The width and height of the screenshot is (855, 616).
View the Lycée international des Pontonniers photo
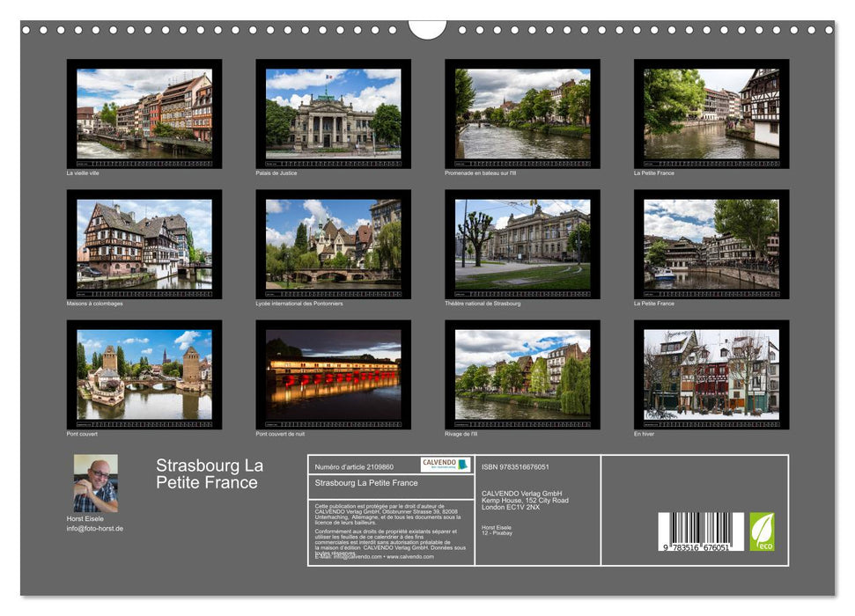333,244
